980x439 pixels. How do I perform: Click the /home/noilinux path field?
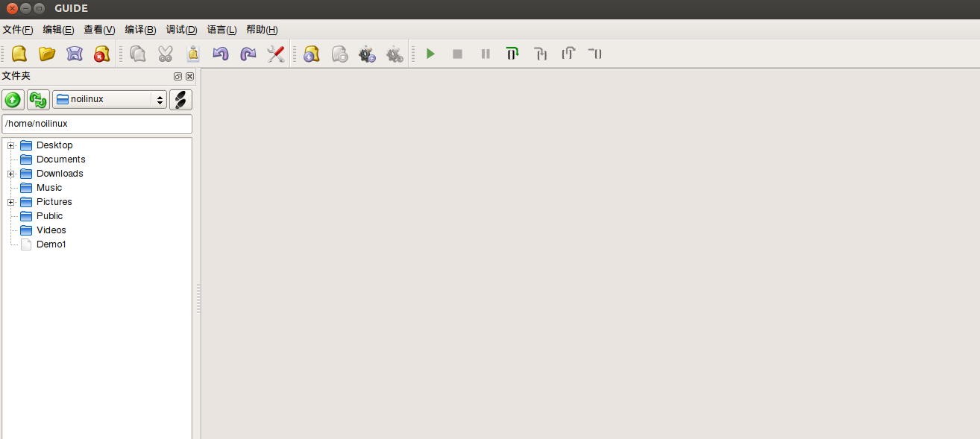(x=97, y=124)
